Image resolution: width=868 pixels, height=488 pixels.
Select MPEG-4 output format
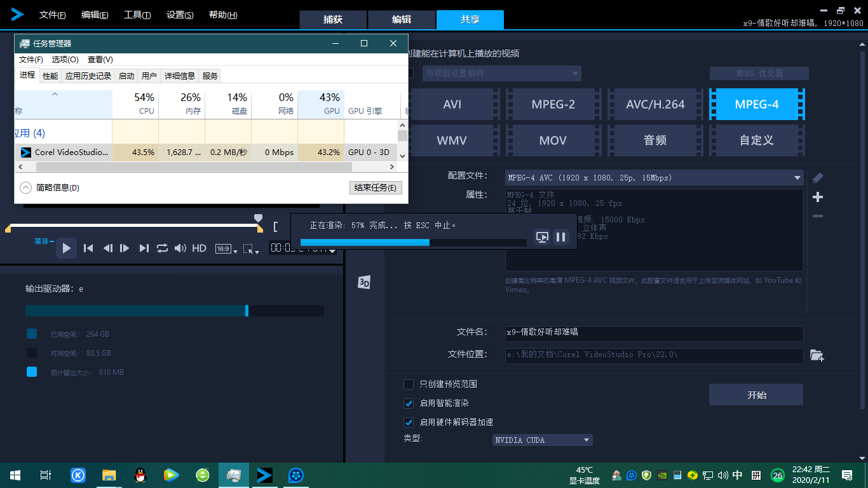pyautogui.click(x=757, y=104)
